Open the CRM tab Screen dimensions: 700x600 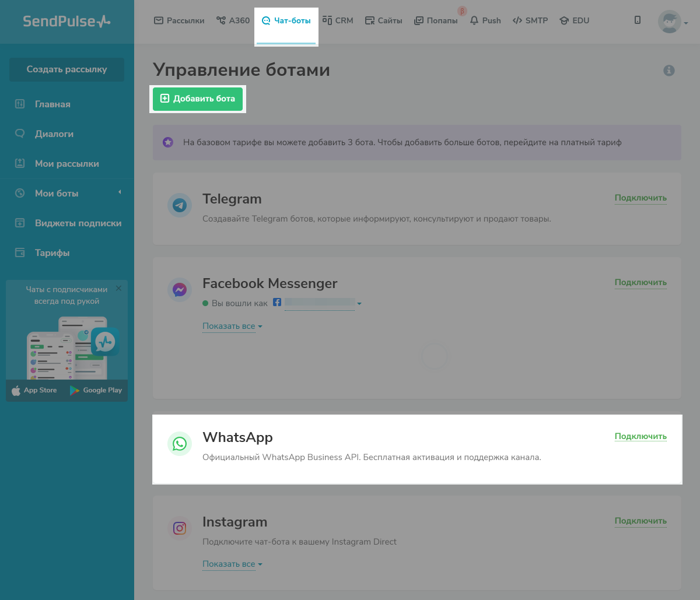(338, 20)
